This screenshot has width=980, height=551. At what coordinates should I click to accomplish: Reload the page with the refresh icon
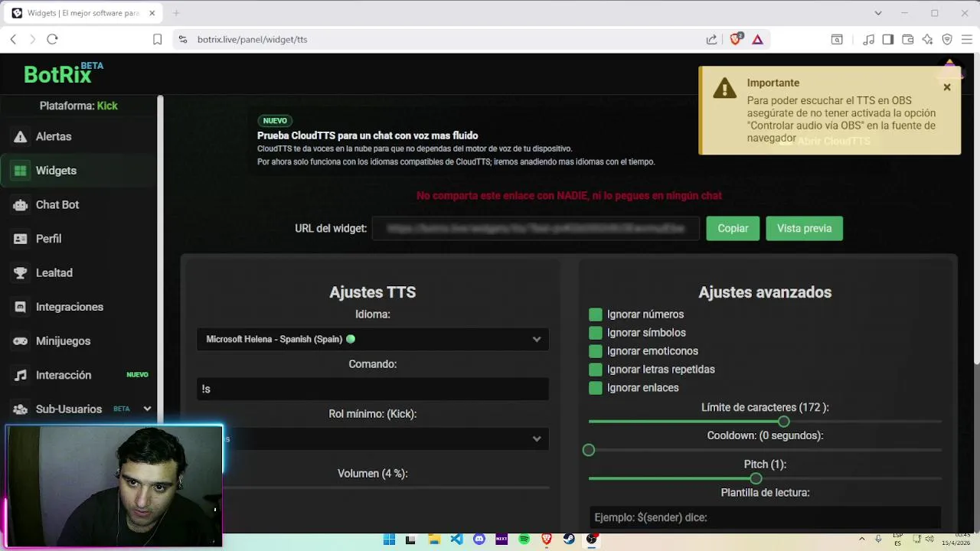tap(52, 39)
